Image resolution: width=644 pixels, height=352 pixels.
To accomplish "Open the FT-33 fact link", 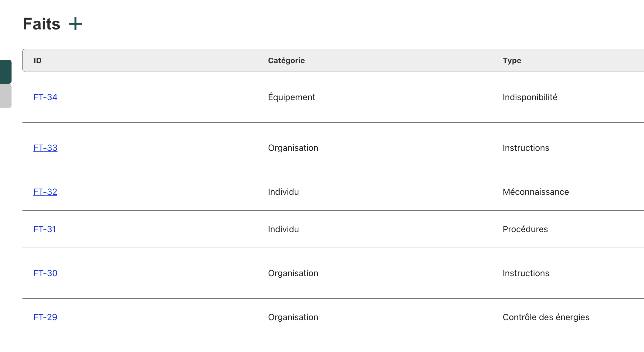I will pos(45,148).
